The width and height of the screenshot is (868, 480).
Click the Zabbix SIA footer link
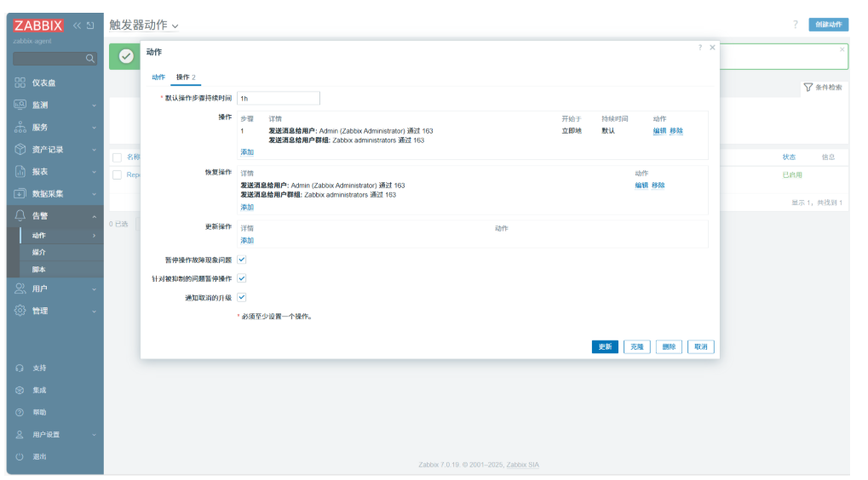click(522, 465)
